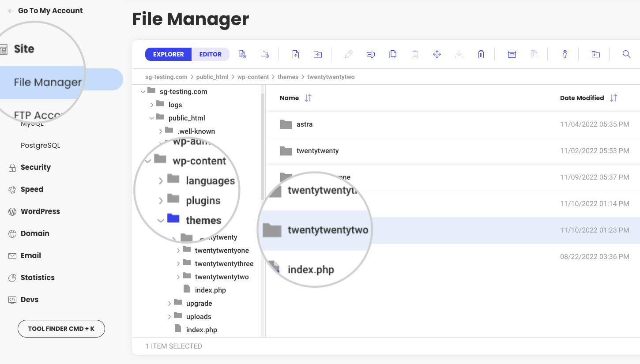Click the extract archive icon
Viewport: 640px width, 364px height.
(x=534, y=54)
